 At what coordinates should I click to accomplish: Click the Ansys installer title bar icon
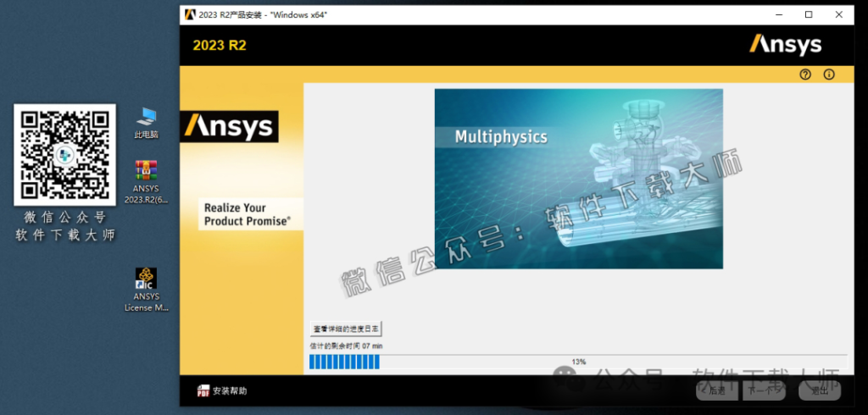[x=190, y=14]
